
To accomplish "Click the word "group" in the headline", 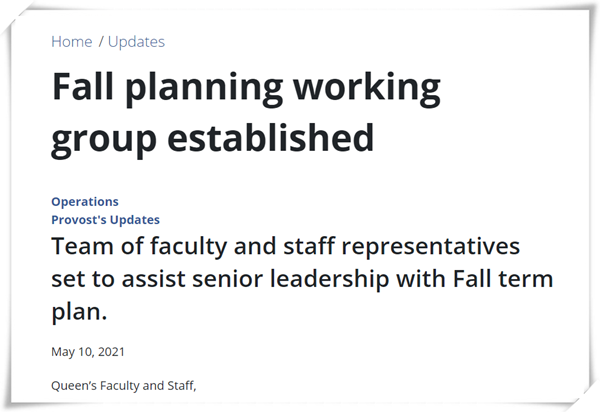I will [104, 141].
